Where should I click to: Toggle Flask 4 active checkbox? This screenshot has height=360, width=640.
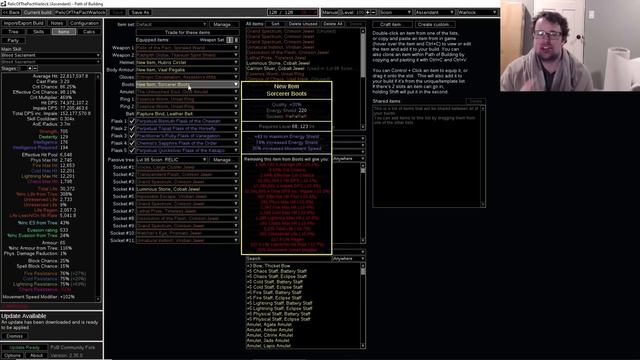[x=132, y=143]
